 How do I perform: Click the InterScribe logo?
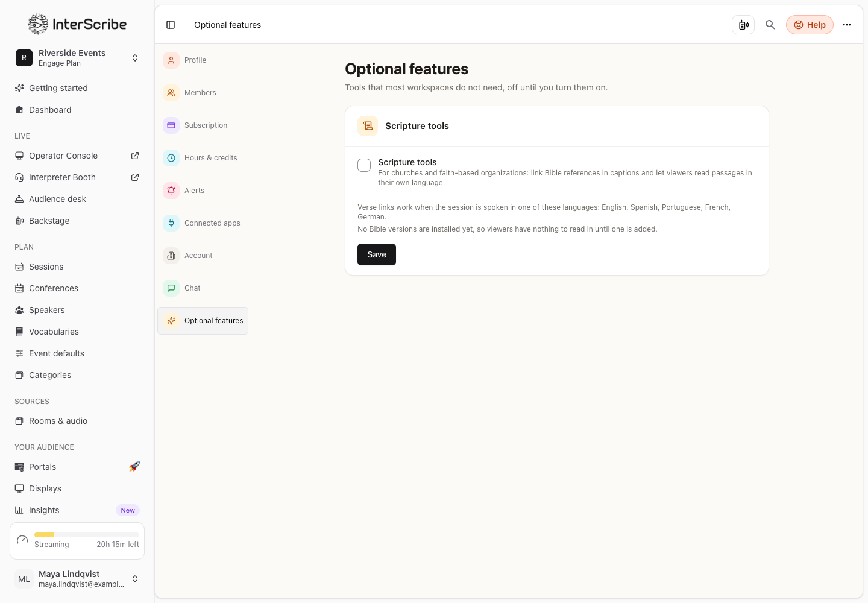click(77, 24)
